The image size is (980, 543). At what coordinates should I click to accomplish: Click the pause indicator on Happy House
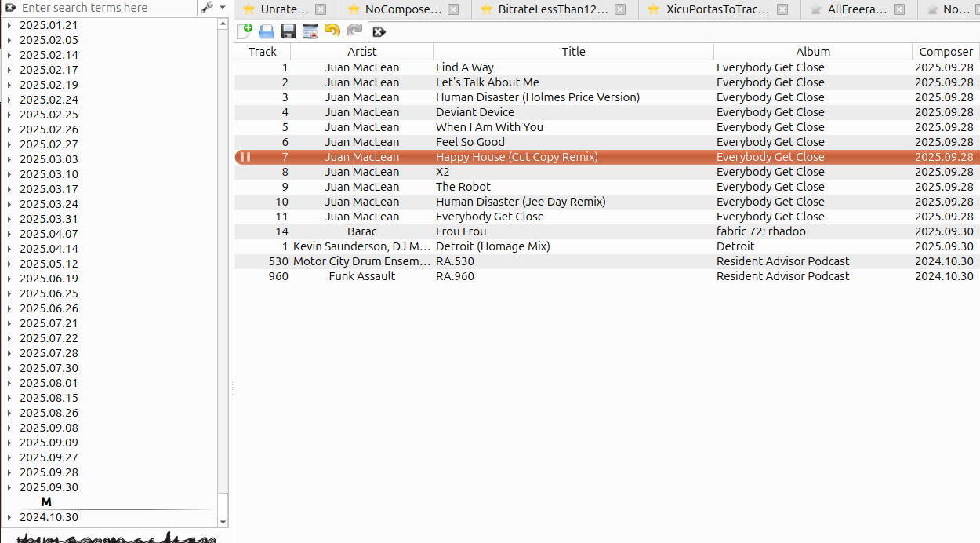[x=245, y=157]
